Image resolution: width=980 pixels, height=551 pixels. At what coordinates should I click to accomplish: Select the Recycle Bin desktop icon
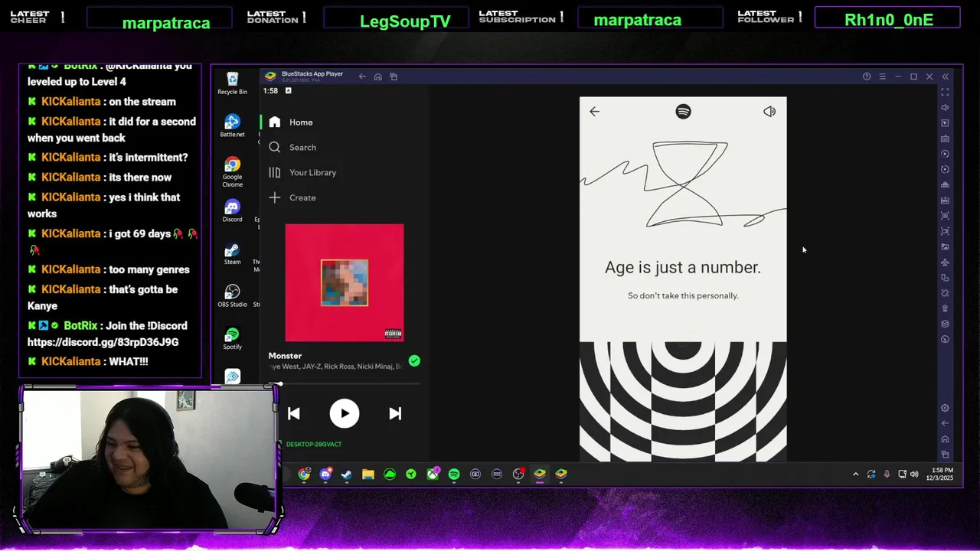pyautogui.click(x=232, y=83)
